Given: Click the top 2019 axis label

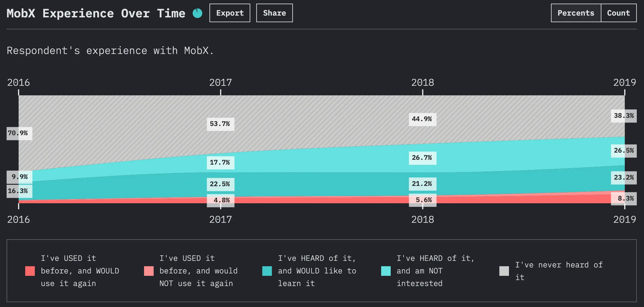Looking at the screenshot, I should 624,82.
